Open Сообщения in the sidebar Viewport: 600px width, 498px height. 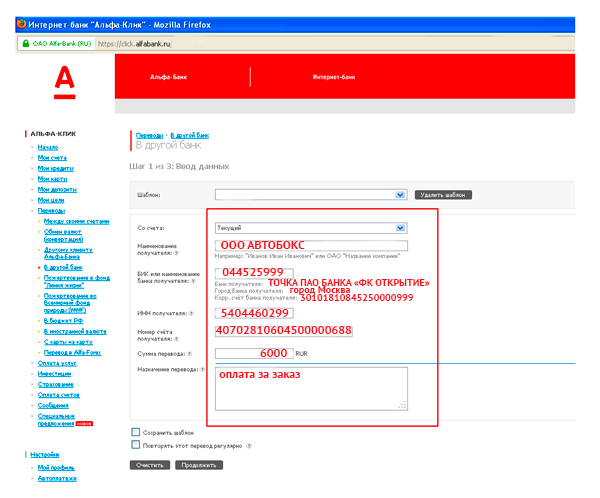coord(53,405)
